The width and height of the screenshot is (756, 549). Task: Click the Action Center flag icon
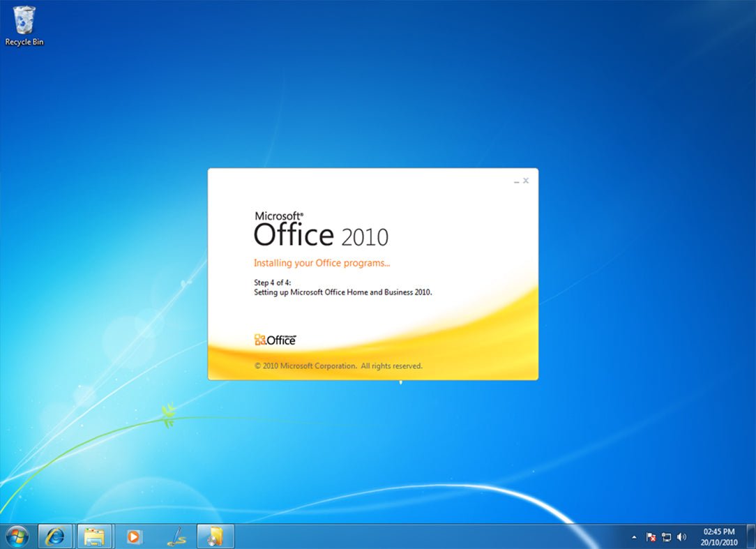651,537
